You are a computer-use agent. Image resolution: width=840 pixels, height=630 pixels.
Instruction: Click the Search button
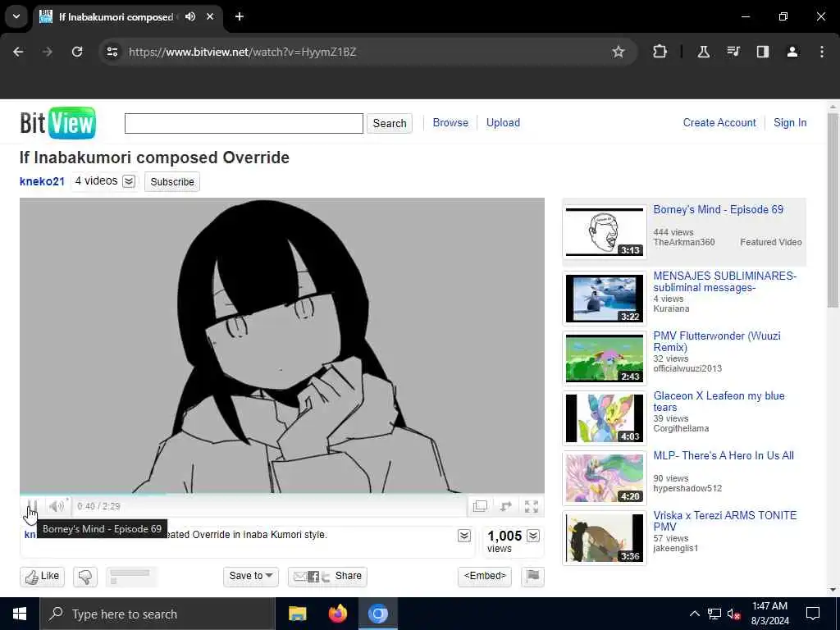(x=390, y=123)
